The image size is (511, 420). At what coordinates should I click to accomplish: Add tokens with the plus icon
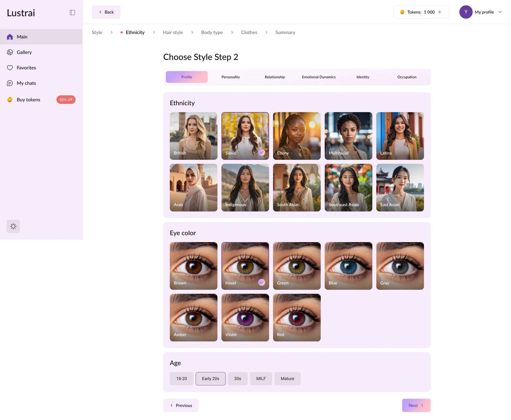coord(440,12)
